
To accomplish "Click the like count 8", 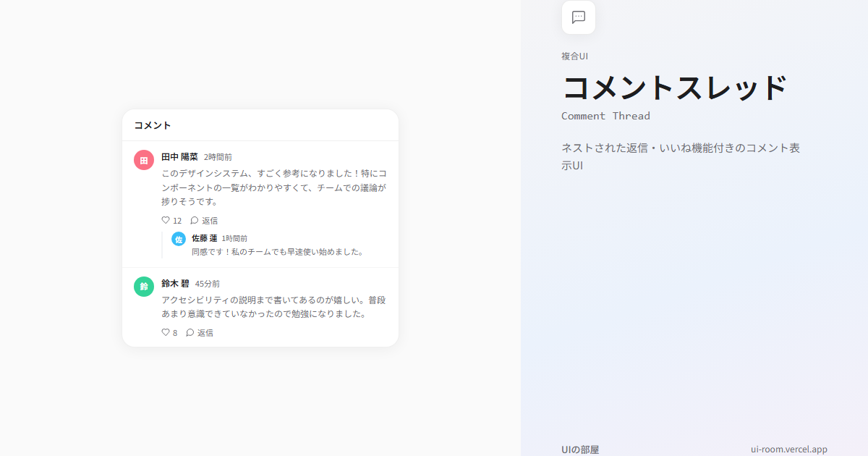I will (x=175, y=332).
